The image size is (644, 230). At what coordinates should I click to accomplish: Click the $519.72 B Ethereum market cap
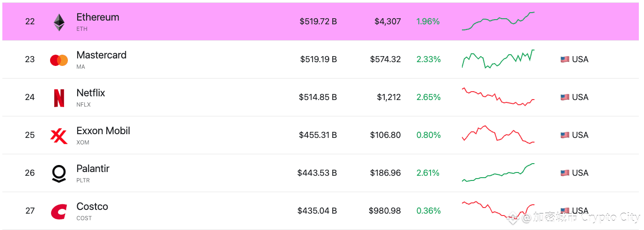pos(318,22)
